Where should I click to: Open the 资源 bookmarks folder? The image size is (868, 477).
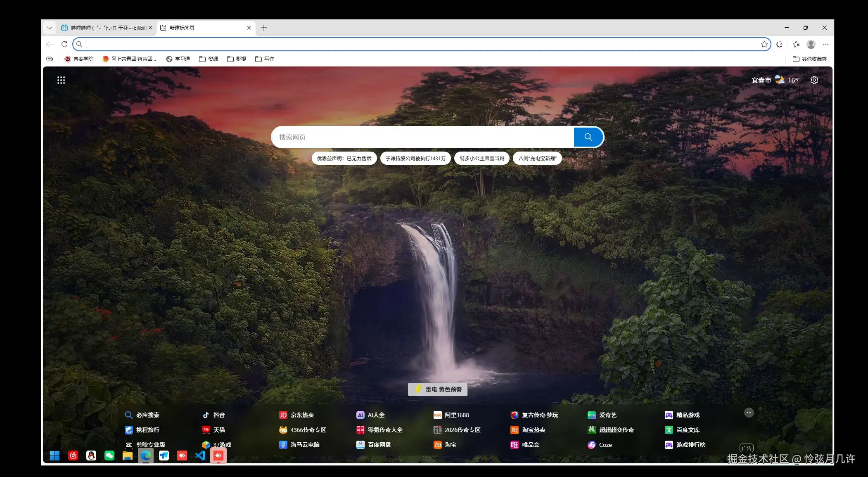point(209,59)
